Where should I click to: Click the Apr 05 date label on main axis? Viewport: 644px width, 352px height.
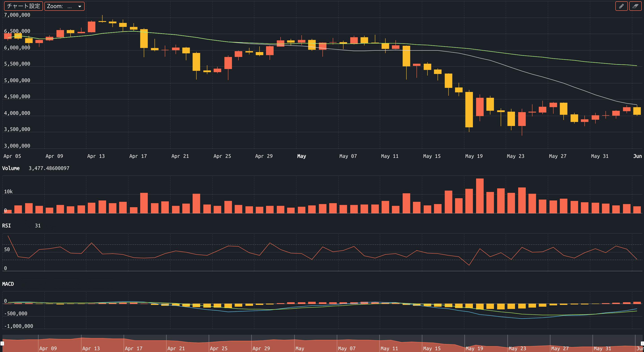click(x=12, y=156)
